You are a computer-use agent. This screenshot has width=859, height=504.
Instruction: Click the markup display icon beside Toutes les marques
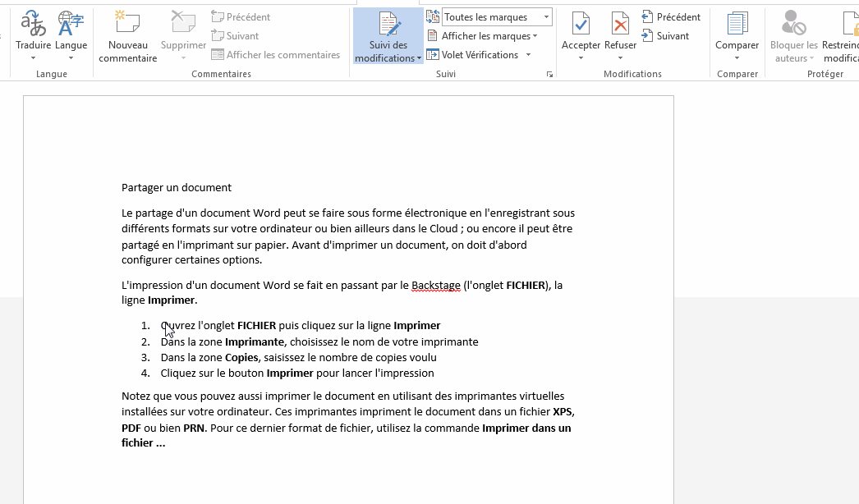click(433, 17)
